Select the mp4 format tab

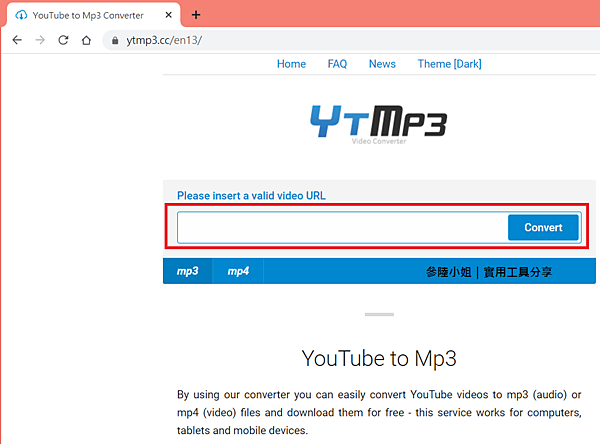tap(238, 271)
